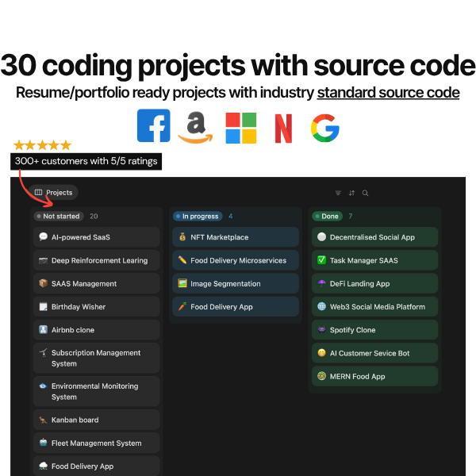
Task: Open the SAAS Management card
Action: [97, 283]
